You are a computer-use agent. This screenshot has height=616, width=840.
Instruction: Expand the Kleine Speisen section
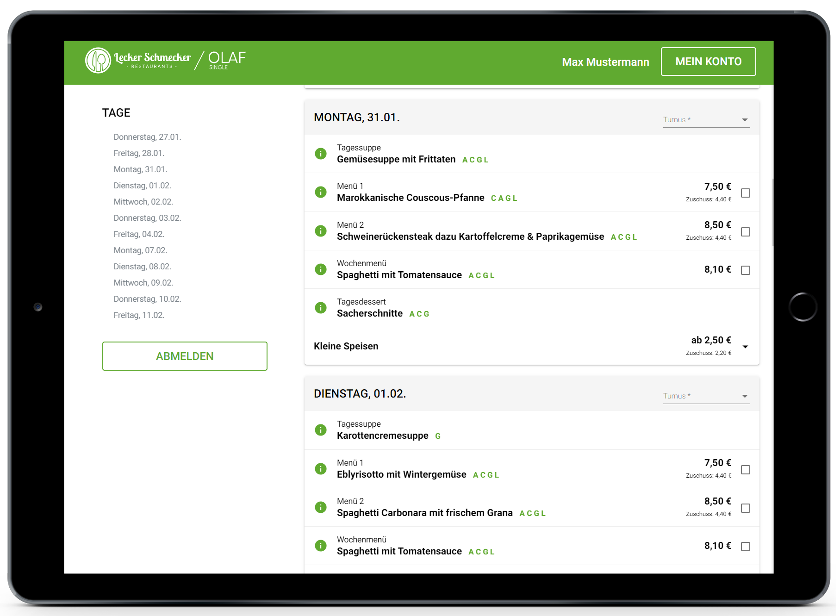click(745, 347)
